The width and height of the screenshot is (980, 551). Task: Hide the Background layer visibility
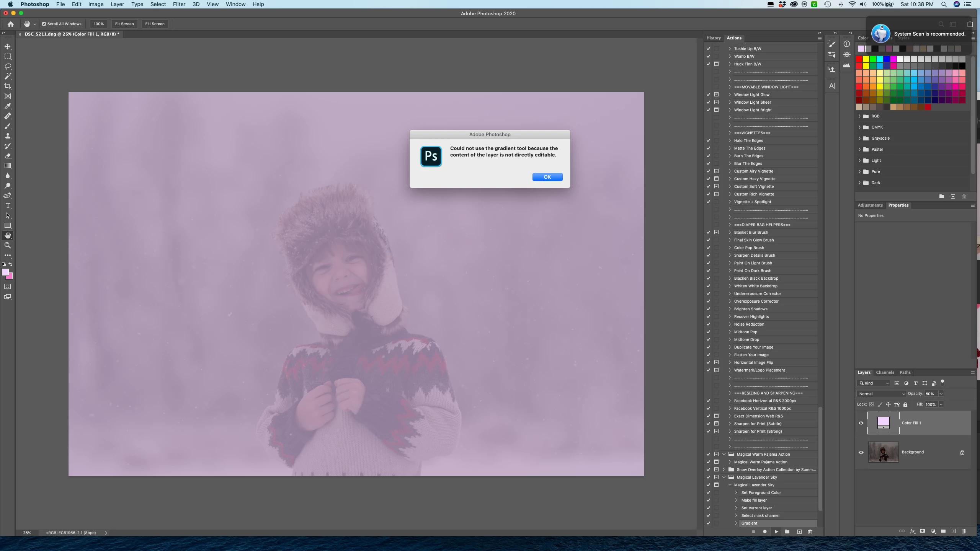861,452
